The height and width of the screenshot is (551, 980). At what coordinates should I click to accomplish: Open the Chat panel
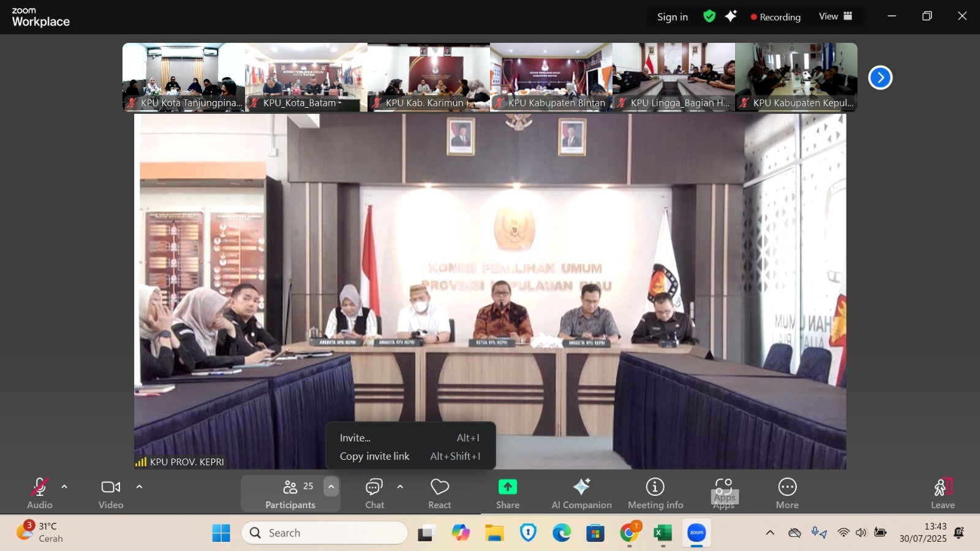(x=374, y=493)
